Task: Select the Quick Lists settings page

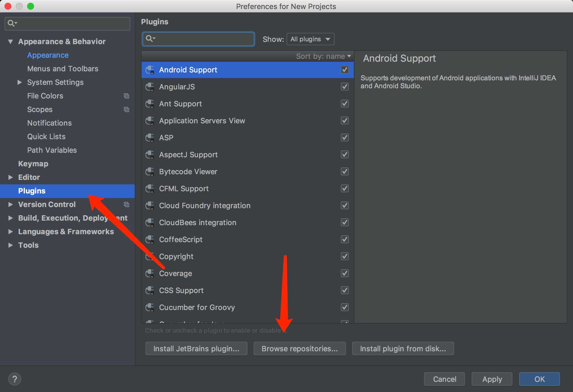Action: tap(46, 137)
